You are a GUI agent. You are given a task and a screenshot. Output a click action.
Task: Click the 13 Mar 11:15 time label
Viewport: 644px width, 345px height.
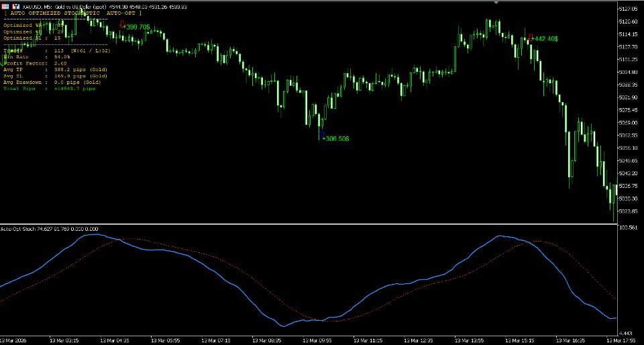367,340
